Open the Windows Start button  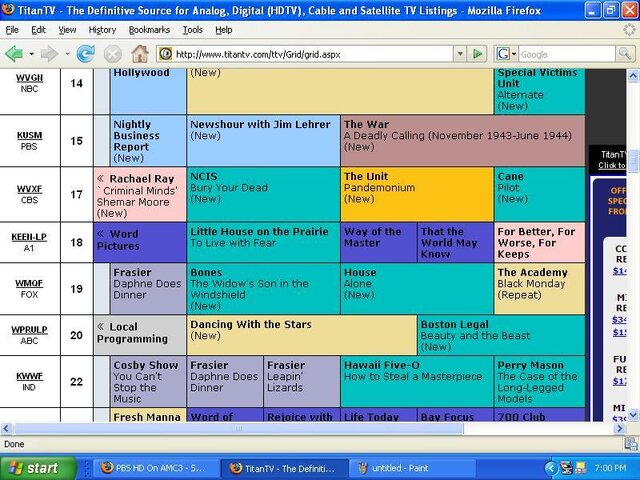(x=38, y=468)
